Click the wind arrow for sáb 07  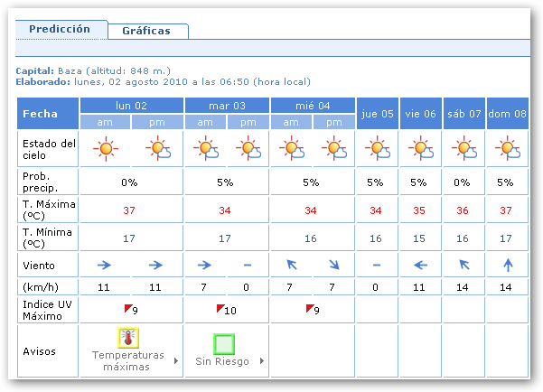[464, 266]
